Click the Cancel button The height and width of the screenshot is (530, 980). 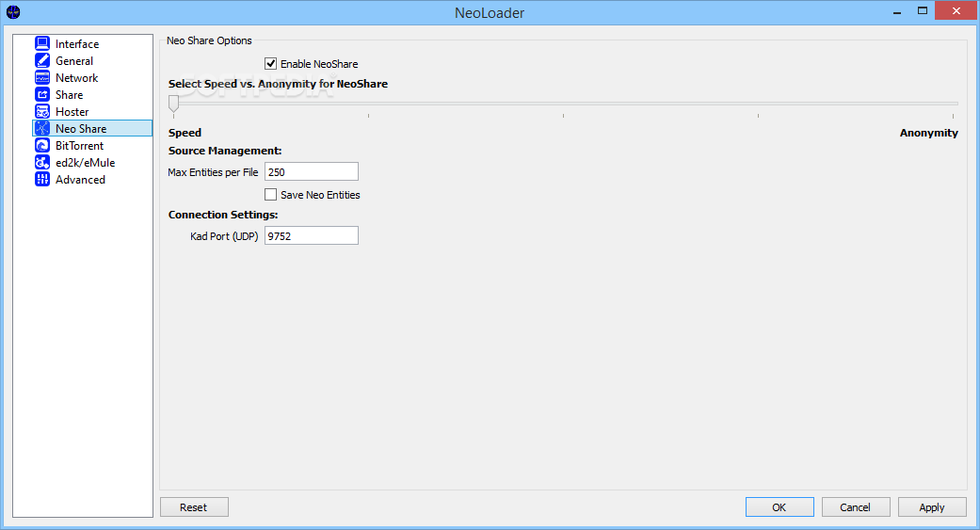pos(856,506)
